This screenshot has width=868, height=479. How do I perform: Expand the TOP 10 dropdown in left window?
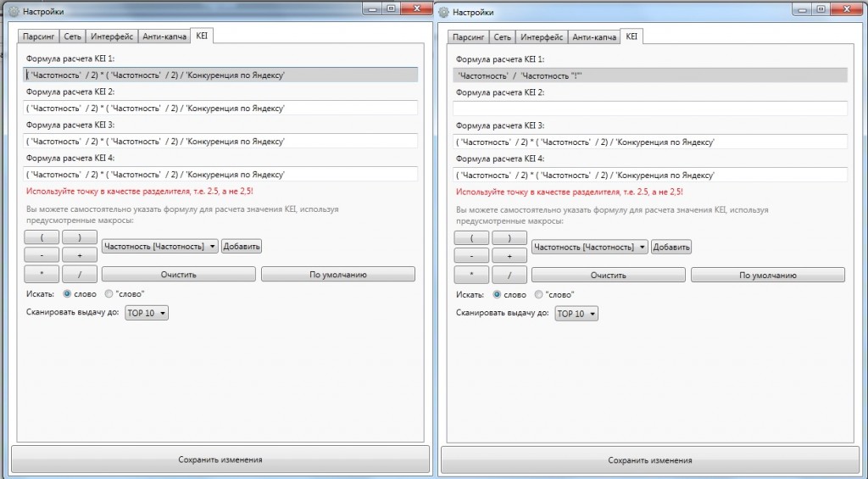(x=147, y=313)
